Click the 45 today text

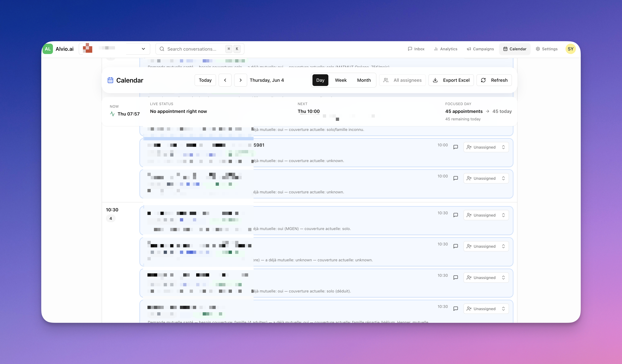point(502,111)
